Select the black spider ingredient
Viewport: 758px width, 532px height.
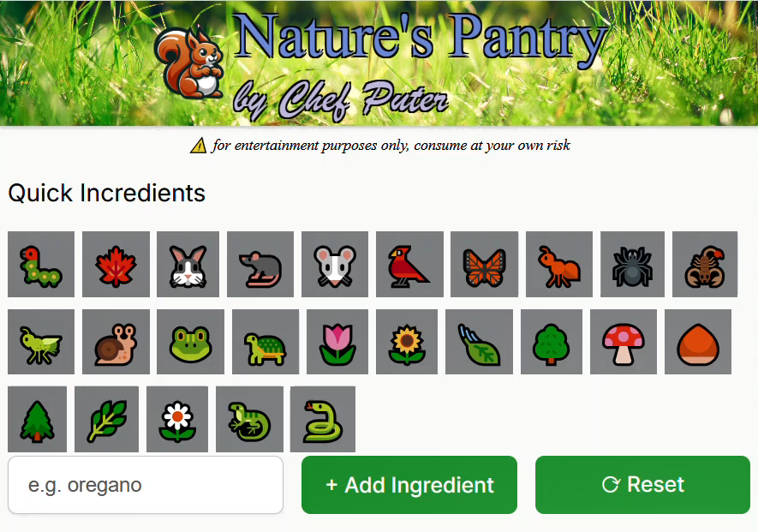(x=632, y=264)
